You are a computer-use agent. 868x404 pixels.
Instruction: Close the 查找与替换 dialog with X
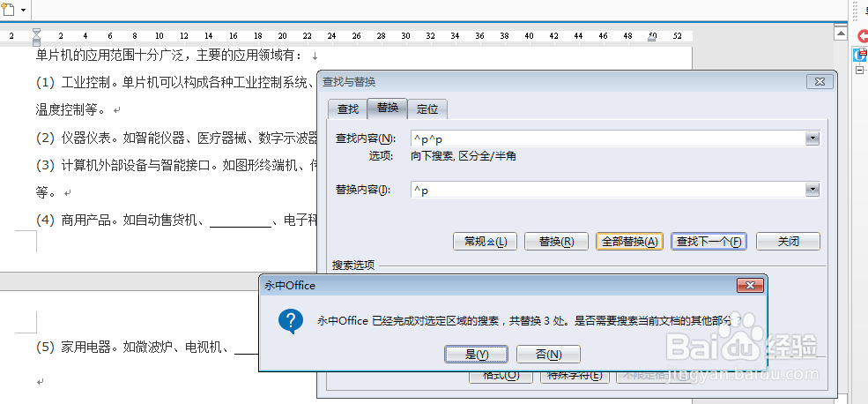point(820,82)
